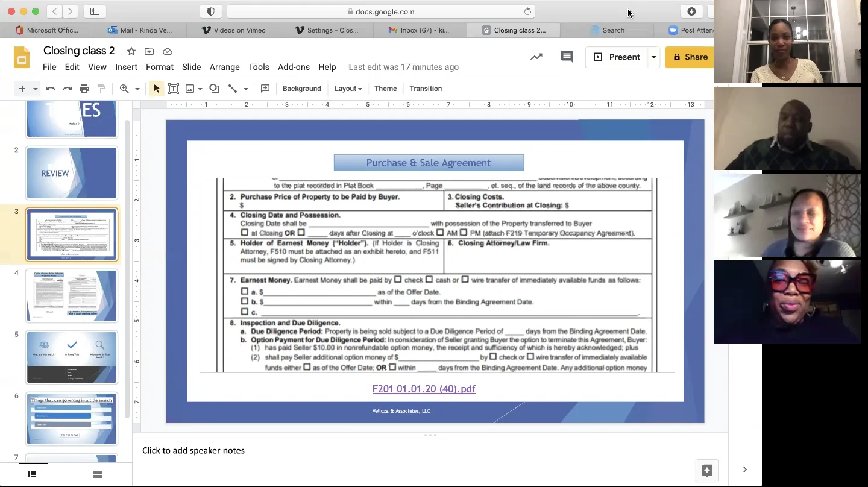Check the cloud document status icon
Image resolution: width=868 pixels, height=487 pixels.
click(168, 51)
